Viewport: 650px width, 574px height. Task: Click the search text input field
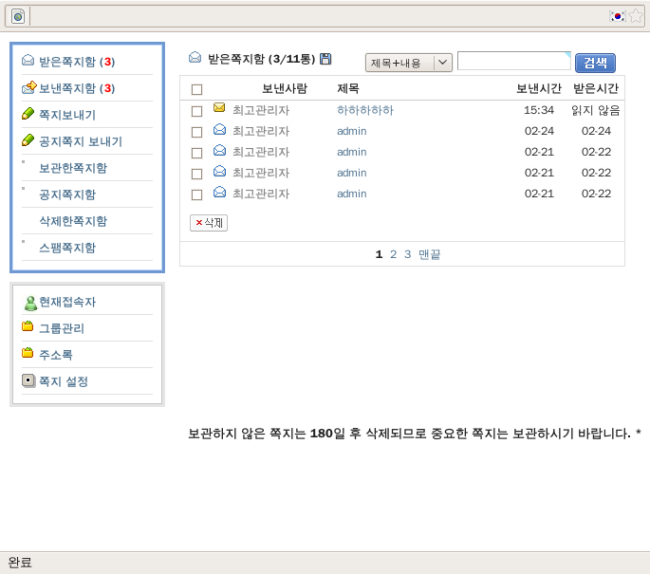click(513, 62)
